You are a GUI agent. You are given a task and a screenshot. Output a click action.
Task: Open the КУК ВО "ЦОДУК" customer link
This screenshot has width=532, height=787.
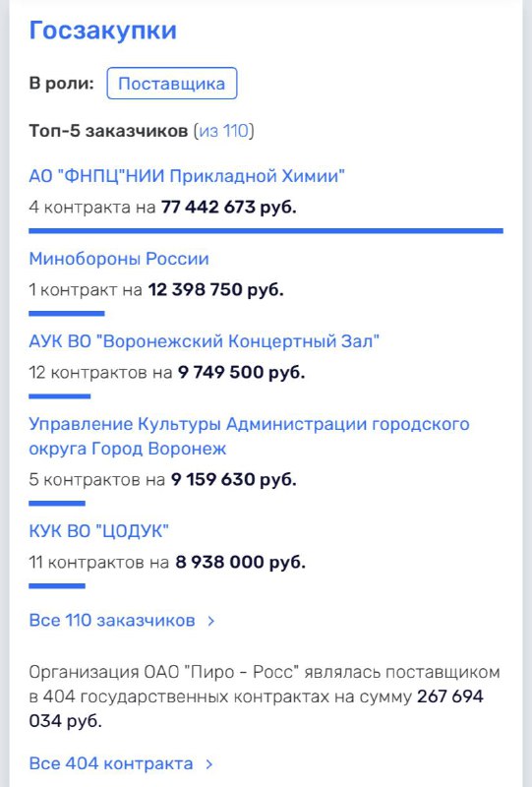[98, 531]
